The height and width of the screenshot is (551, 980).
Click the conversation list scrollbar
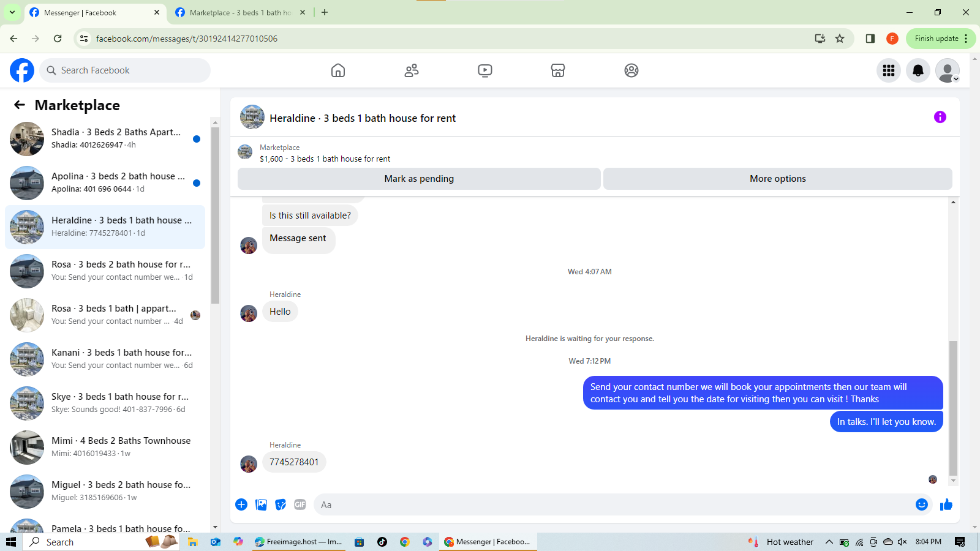[x=215, y=214]
